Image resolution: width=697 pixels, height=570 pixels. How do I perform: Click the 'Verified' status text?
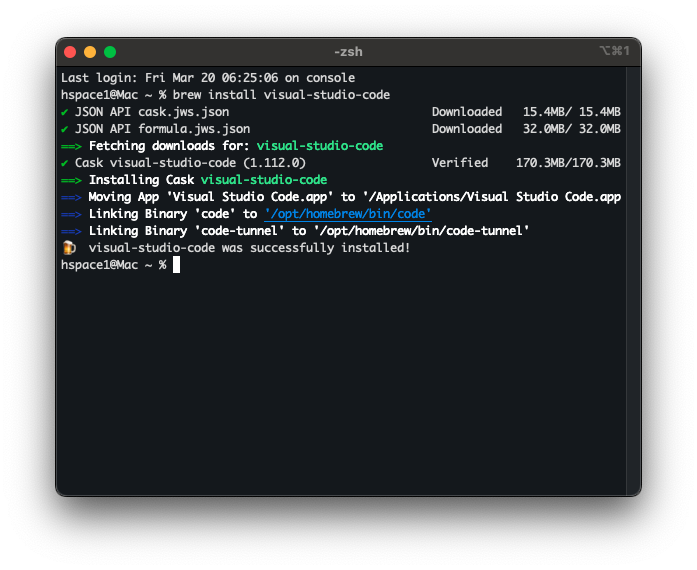(x=460, y=163)
